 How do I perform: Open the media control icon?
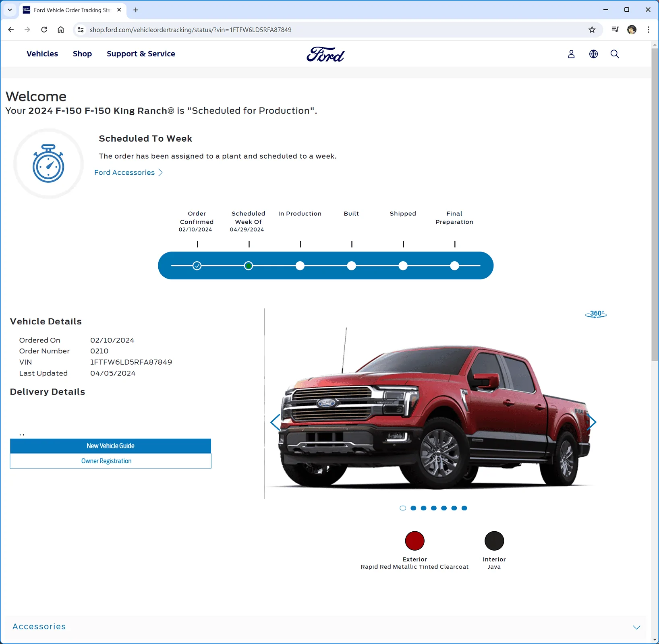click(615, 29)
